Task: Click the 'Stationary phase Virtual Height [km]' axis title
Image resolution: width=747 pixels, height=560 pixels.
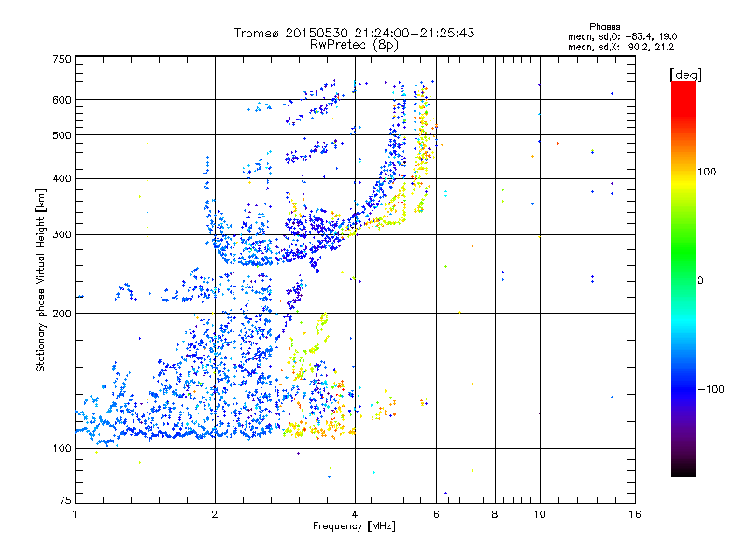Action: pos(41,281)
